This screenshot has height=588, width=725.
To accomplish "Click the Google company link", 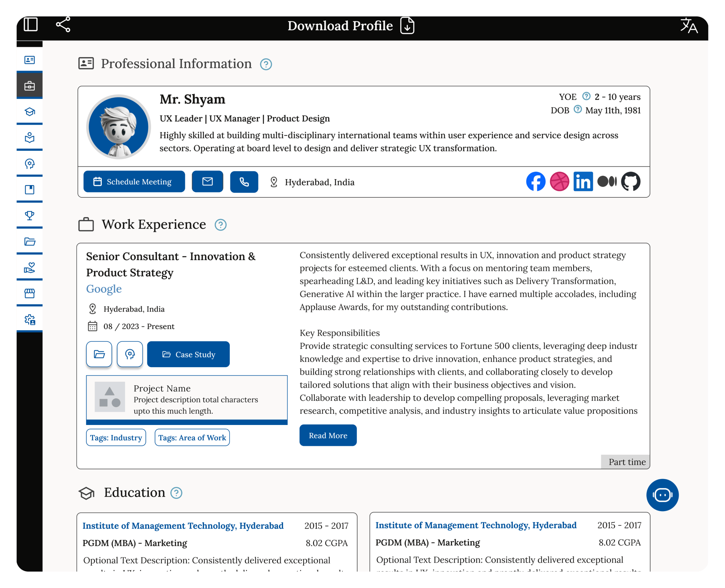I will 104,289.
